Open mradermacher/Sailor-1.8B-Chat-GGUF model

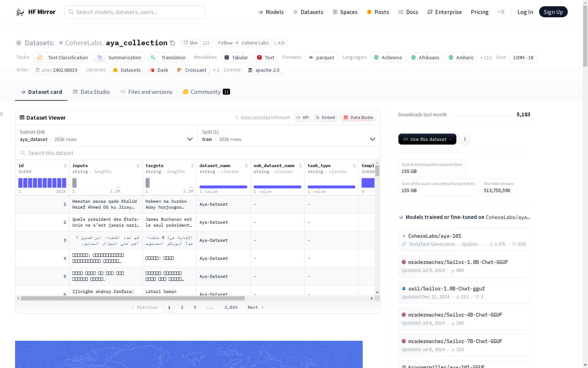(464, 266)
